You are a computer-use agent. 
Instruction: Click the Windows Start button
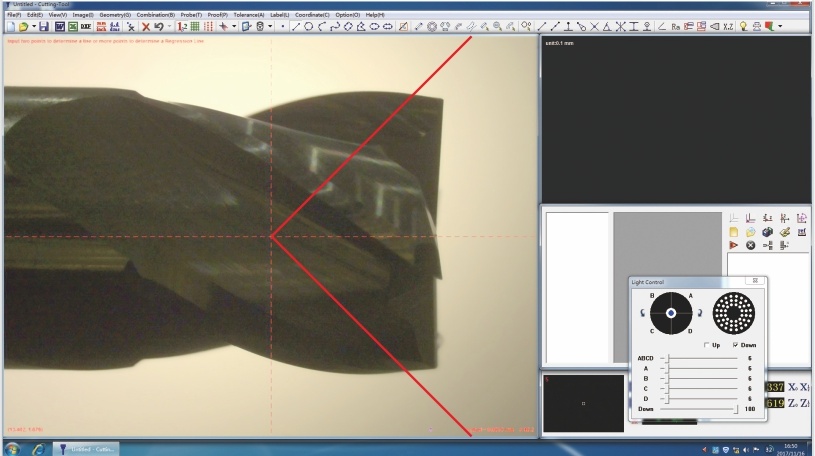coord(13,448)
